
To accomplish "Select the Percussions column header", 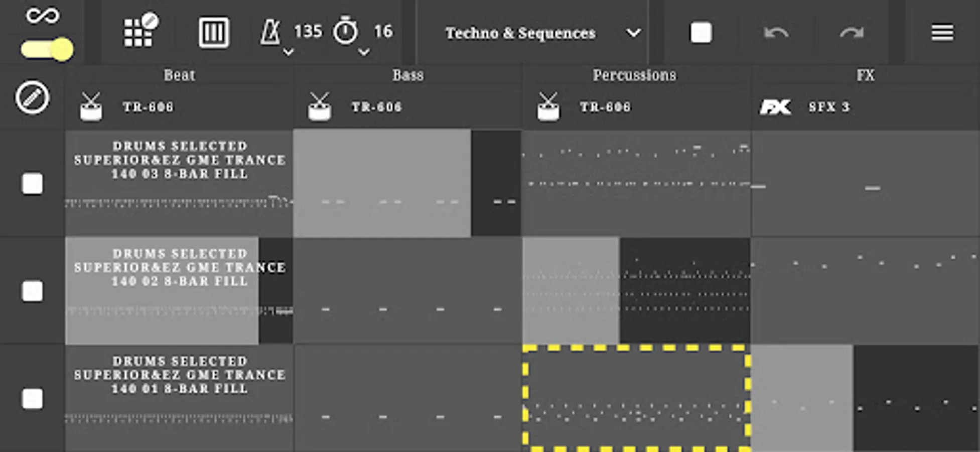I will click(x=634, y=75).
